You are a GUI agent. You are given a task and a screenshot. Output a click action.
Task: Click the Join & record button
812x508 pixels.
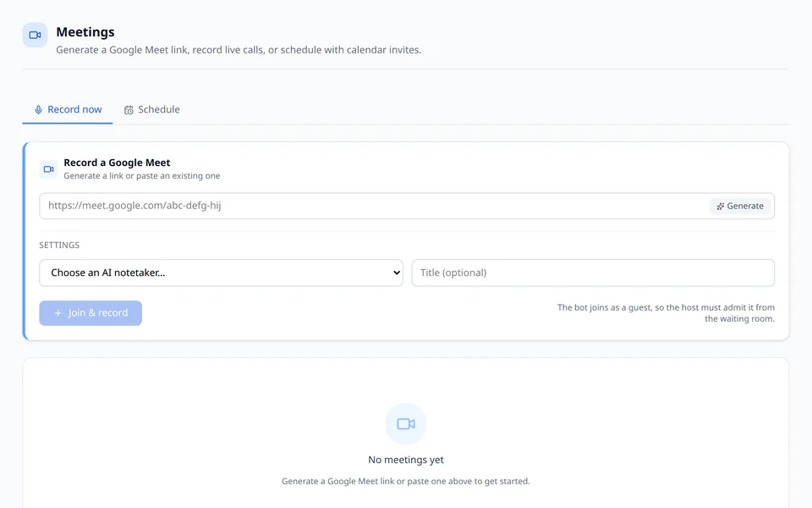click(91, 313)
